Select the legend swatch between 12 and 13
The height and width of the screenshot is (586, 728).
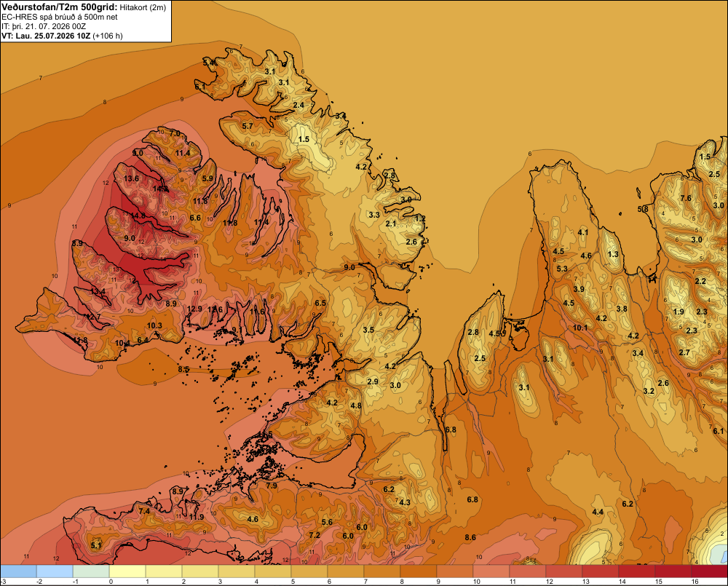click(564, 571)
